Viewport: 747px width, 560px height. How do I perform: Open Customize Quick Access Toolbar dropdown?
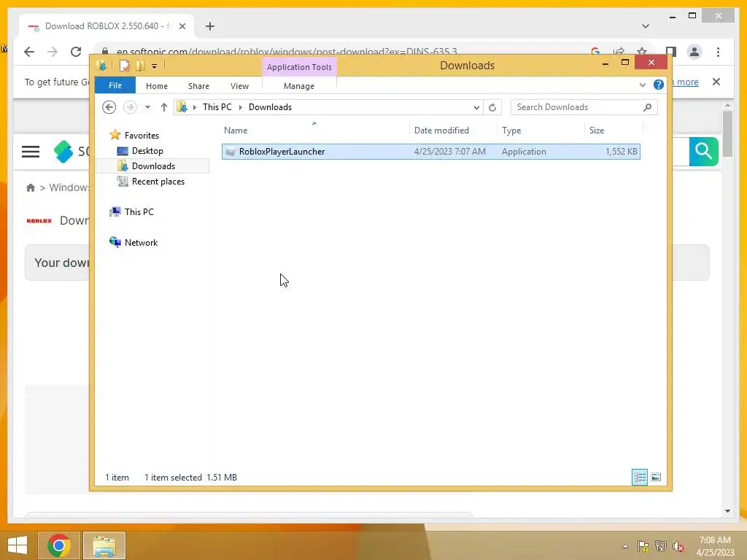coord(155,66)
